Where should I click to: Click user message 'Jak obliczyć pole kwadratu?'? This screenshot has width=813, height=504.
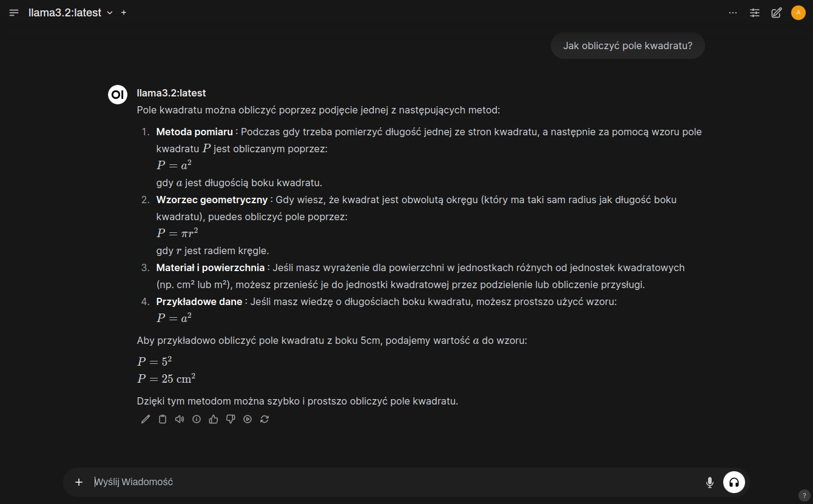[x=628, y=45]
